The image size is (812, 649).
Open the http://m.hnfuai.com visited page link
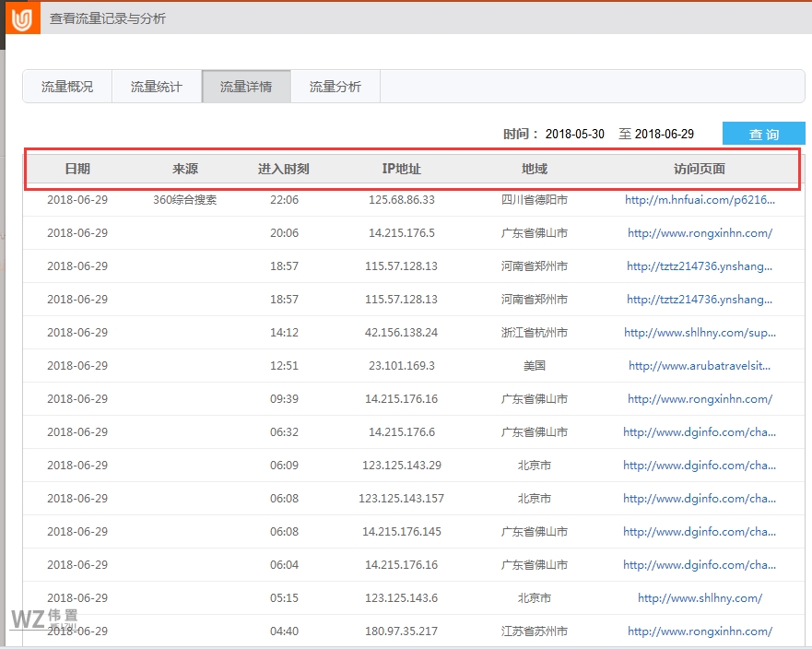(700, 199)
